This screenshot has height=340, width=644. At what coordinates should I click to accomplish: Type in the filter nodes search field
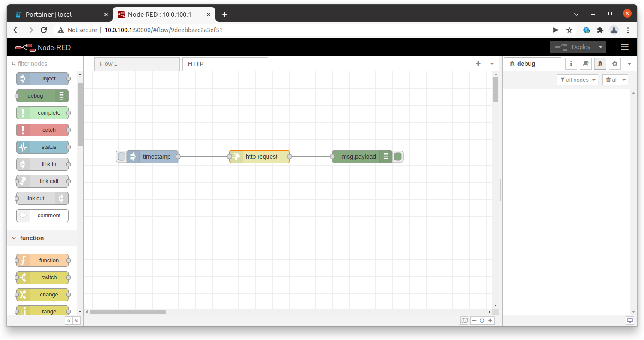(43, 63)
